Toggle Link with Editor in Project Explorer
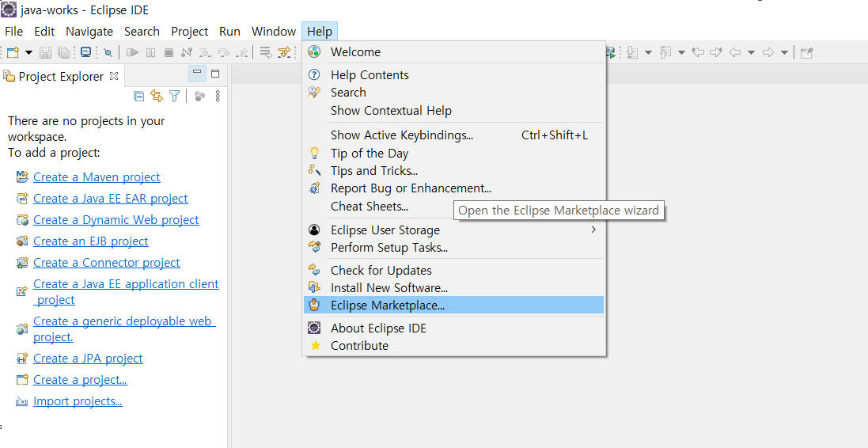This screenshot has width=868, height=448. (x=157, y=97)
